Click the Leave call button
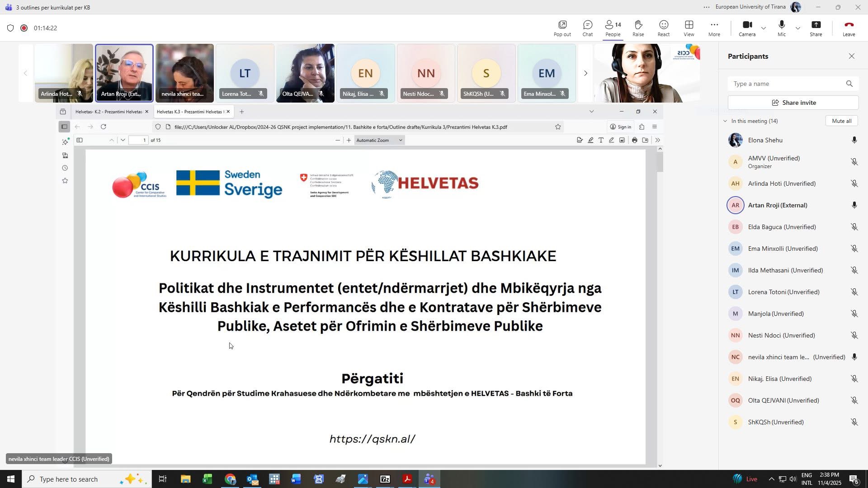 pos(848,28)
